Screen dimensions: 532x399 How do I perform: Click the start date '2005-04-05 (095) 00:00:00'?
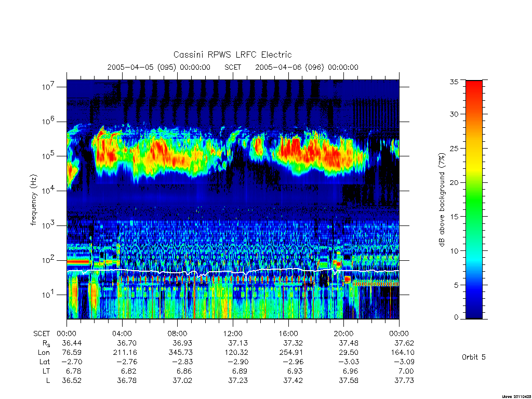tap(159, 67)
